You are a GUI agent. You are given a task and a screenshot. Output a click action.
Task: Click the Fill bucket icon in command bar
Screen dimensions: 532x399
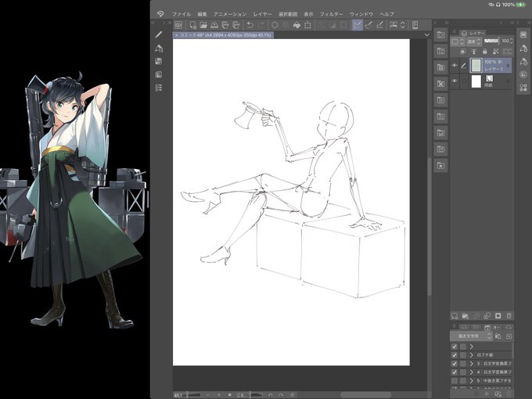coord(297,25)
